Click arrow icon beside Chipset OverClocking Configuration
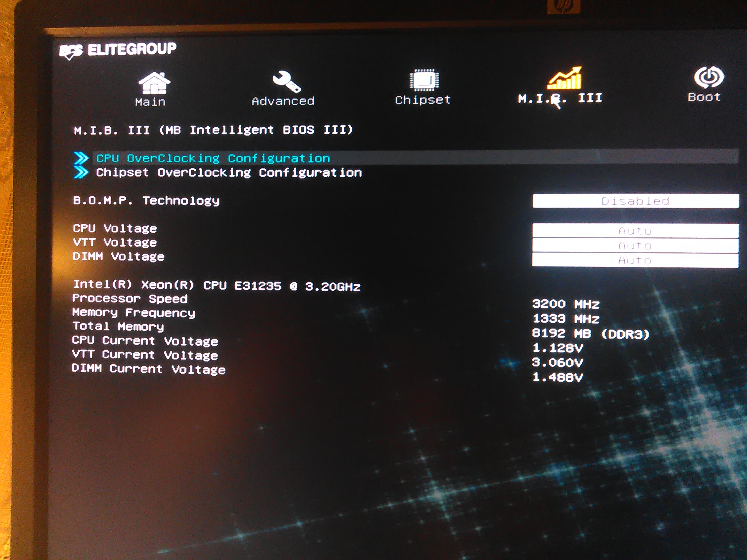 (81, 172)
